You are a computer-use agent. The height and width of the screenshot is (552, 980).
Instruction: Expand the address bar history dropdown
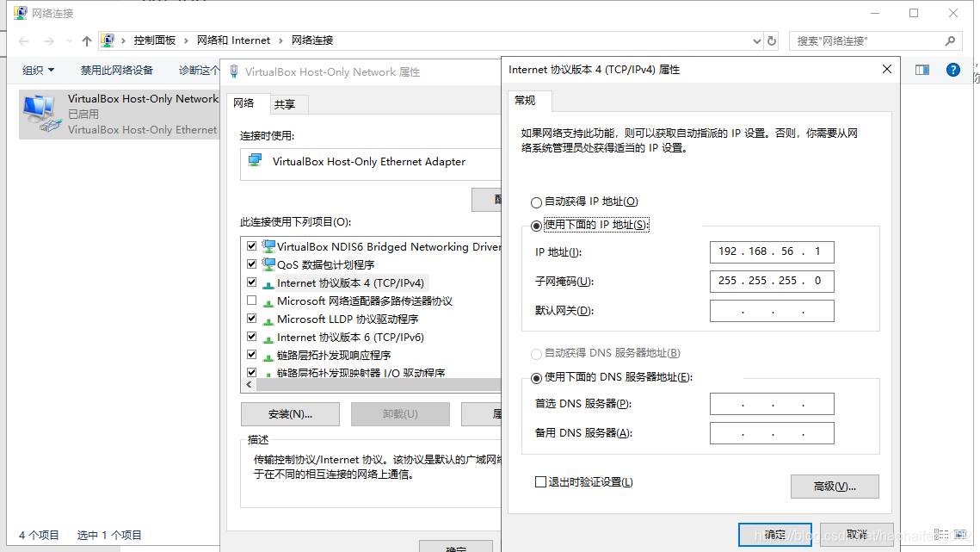tap(757, 41)
